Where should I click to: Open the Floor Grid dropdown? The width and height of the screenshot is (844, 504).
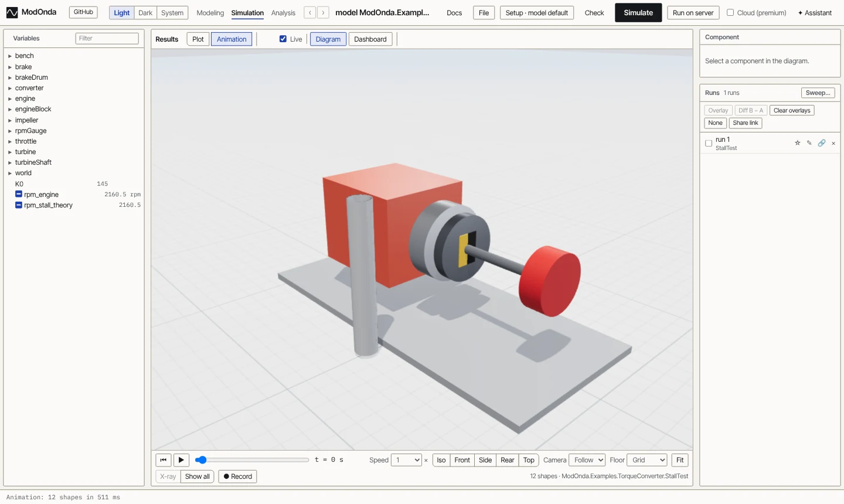(647, 460)
